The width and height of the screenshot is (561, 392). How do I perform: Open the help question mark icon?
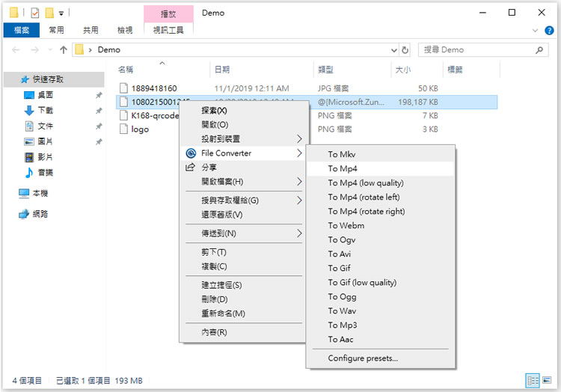549,31
